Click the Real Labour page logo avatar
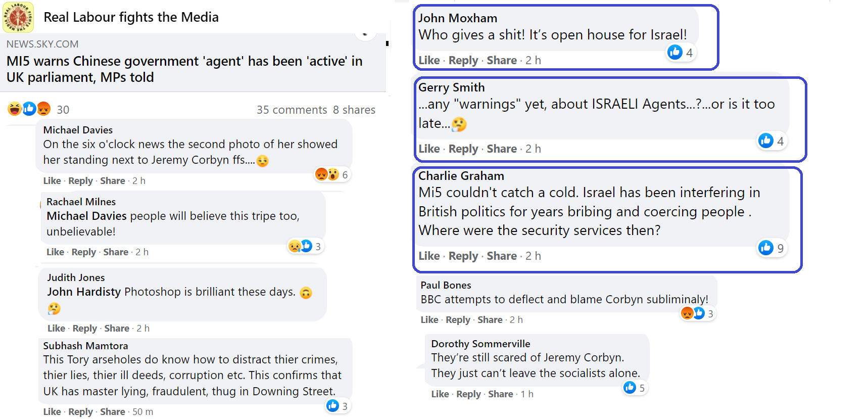Viewport: 868px width, 419px height. (18, 17)
